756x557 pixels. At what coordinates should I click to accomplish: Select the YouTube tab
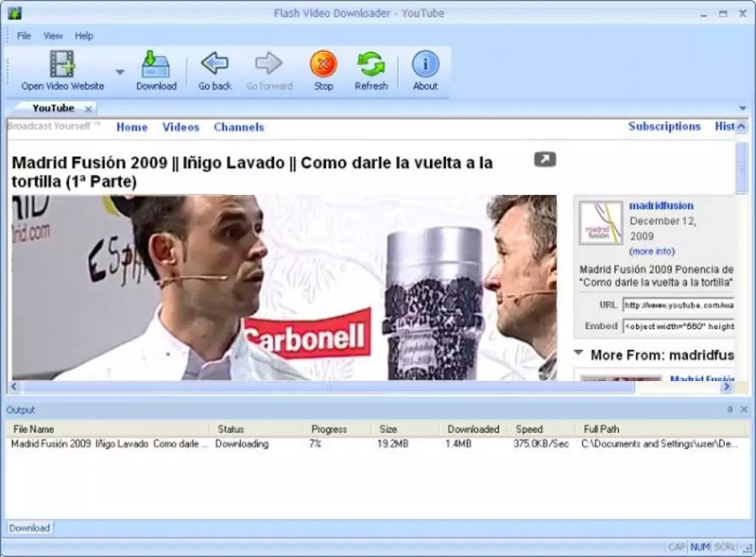53,108
